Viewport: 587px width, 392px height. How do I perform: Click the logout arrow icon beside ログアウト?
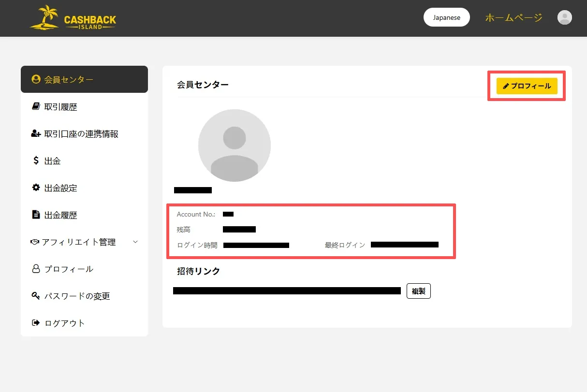(x=36, y=323)
